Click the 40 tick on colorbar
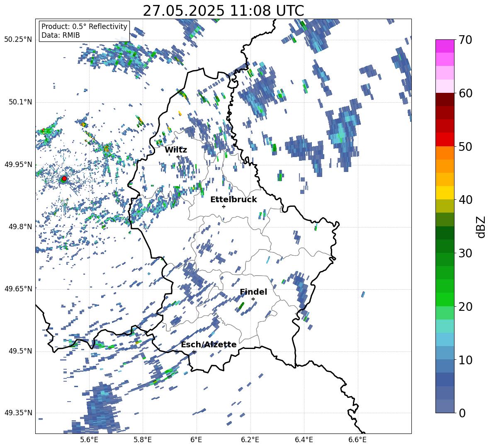Image resolution: width=491 pixels, height=448 pixels. tap(465, 200)
